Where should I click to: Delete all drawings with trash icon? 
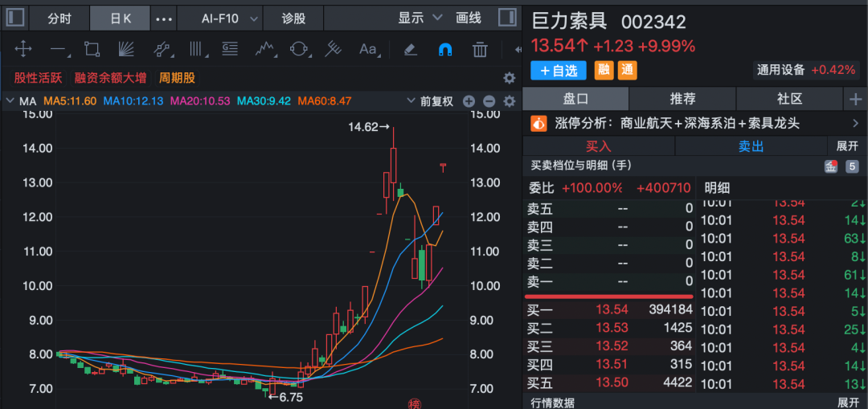(x=480, y=50)
